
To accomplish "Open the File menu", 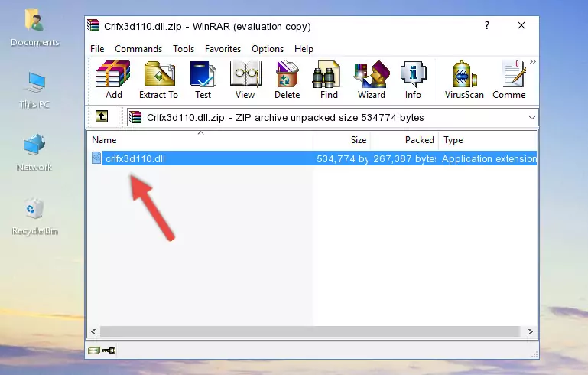I will (x=97, y=49).
